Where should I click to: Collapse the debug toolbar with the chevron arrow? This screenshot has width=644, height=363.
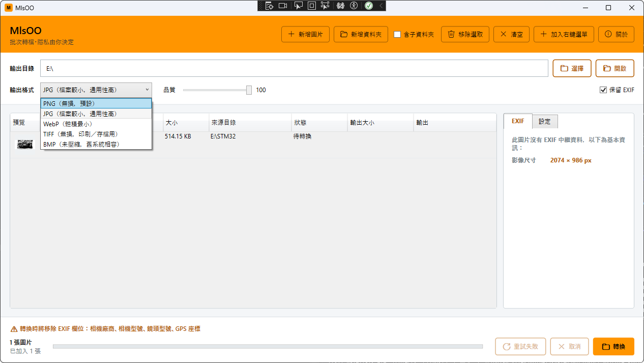click(380, 6)
